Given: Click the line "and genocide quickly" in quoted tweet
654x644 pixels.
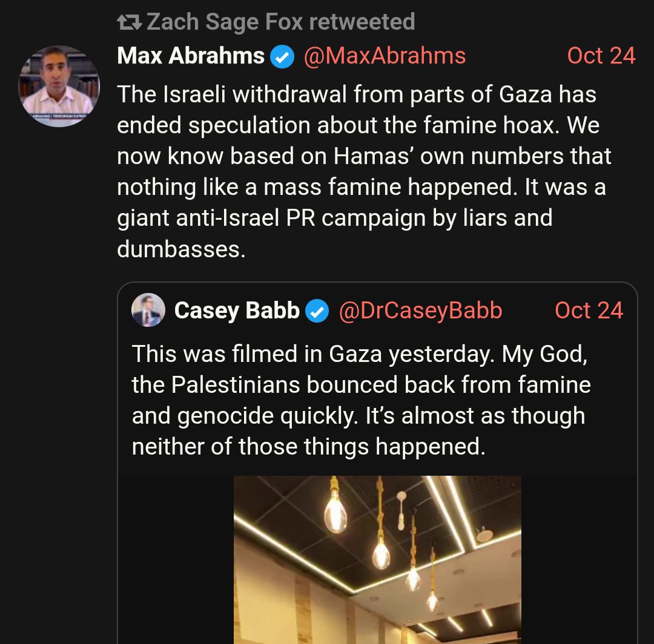Looking at the screenshot, I should coord(358,416).
